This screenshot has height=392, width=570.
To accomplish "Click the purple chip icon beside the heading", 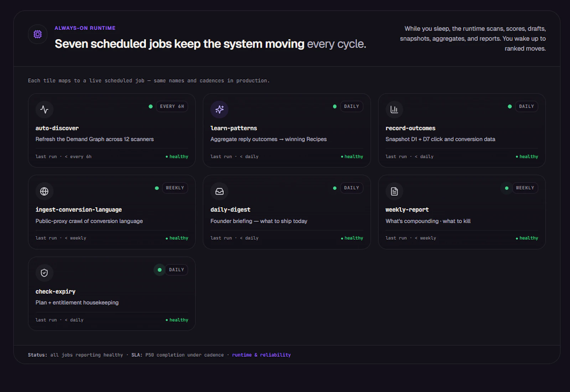I will tap(38, 34).
